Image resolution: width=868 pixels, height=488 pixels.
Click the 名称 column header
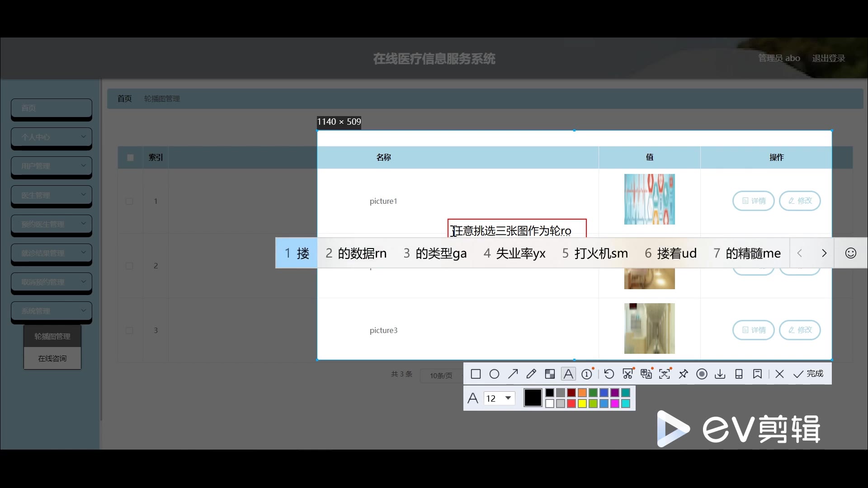tap(383, 157)
